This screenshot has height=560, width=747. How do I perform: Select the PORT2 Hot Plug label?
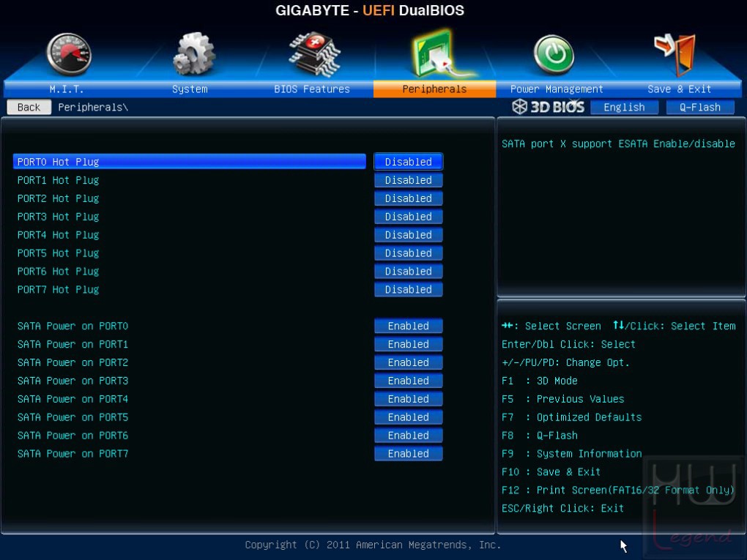[x=58, y=198]
